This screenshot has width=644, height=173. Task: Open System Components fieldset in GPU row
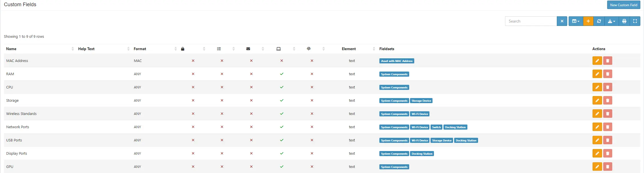coord(394,167)
